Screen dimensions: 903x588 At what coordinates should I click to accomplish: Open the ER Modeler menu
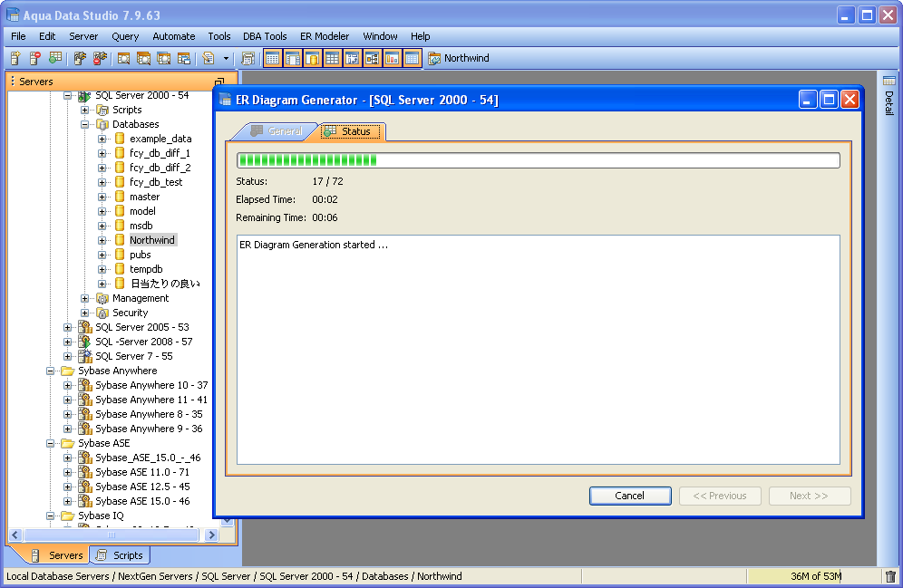(325, 36)
